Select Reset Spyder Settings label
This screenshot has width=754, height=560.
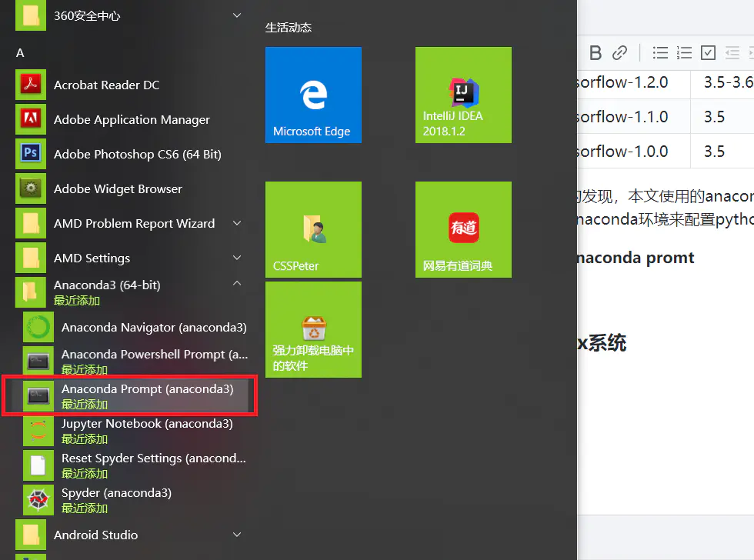click(x=154, y=458)
